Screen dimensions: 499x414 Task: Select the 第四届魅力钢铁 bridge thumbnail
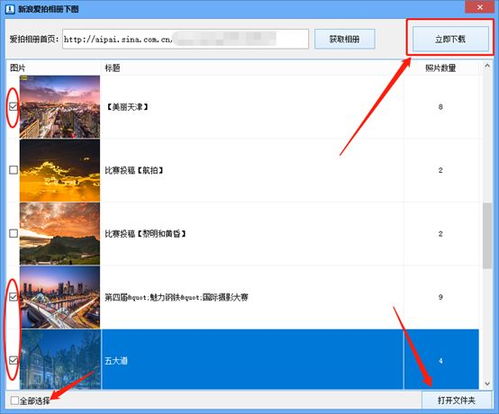(60, 297)
